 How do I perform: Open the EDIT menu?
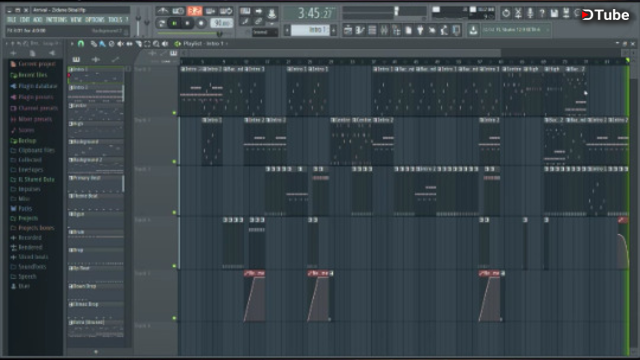click(x=25, y=20)
